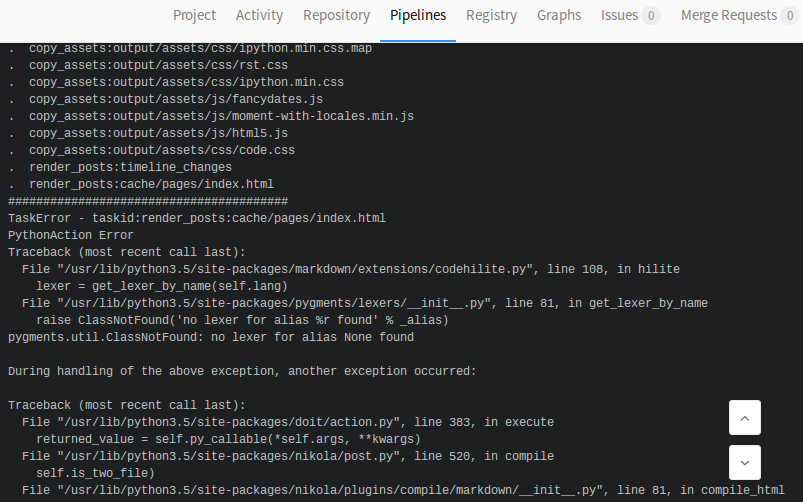Open the Project tab
803x502 pixels.
pyautogui.click(x=194, y=15)
